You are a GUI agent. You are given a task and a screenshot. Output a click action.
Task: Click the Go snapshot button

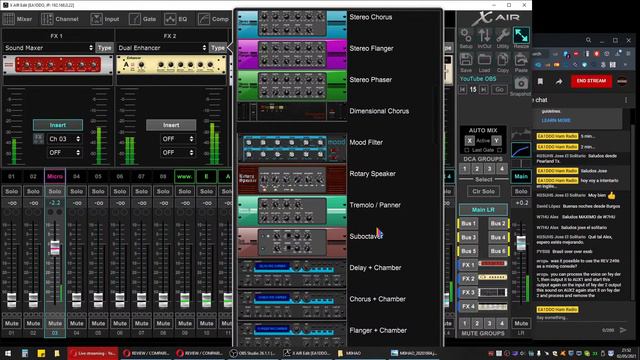(499, 89)
